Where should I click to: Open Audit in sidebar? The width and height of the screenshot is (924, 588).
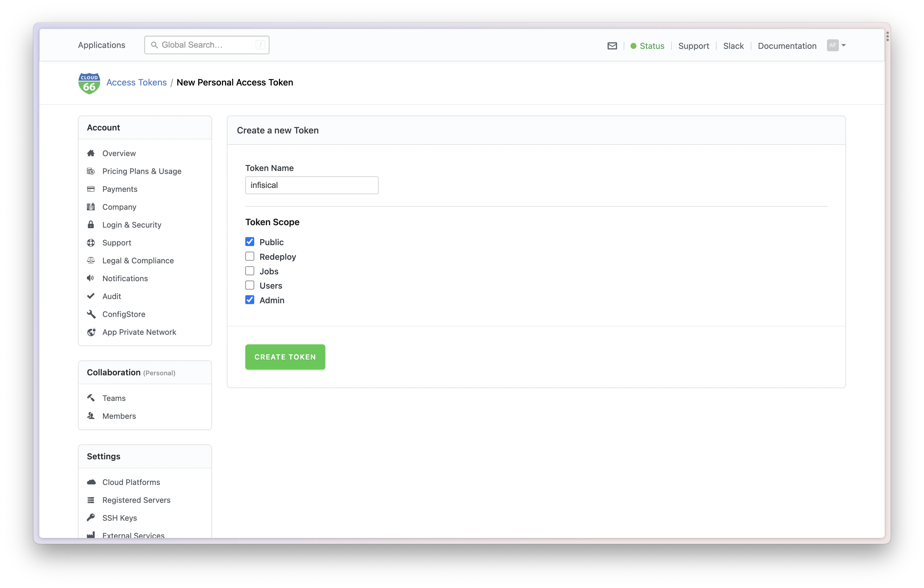point(112,296)
